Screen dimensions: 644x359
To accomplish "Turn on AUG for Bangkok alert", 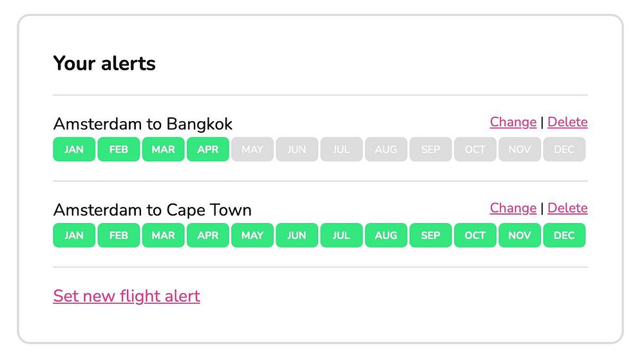I will click(x=386, y=150).
